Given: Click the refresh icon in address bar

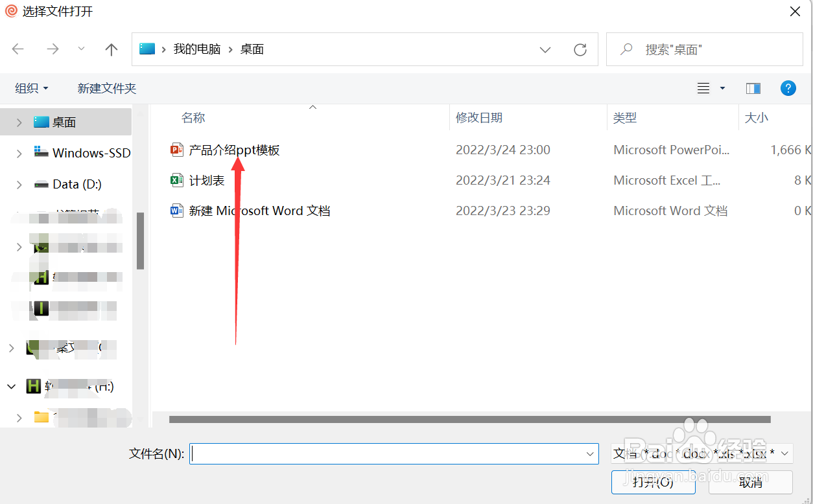Looking at the screenshot, I should 580,49.
